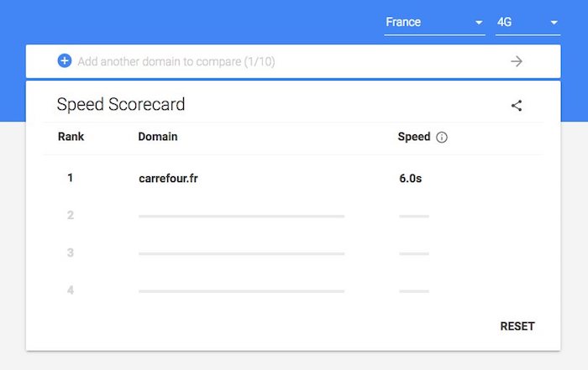The image size is (588, 370).
Task: Click the Rank column header
Action: click(71, 137)
